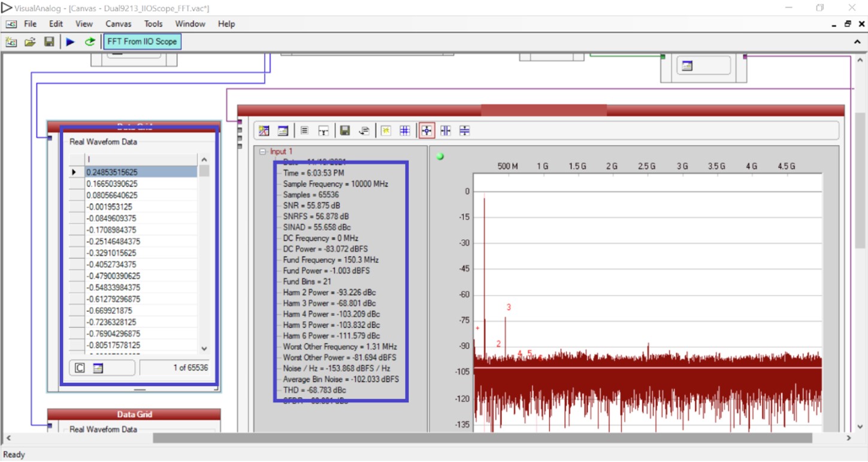Export the graph with the curved arrow icon
The image size is (868, 462).
point(364,131)
